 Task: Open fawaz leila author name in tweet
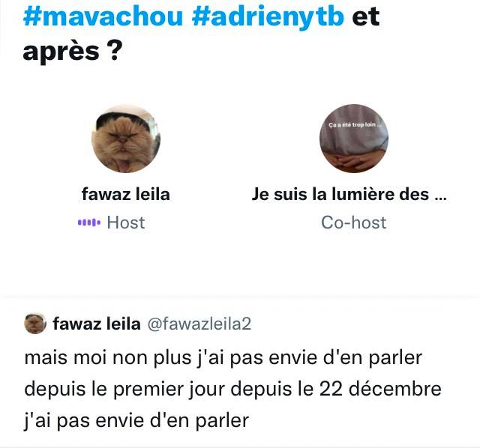97,324
